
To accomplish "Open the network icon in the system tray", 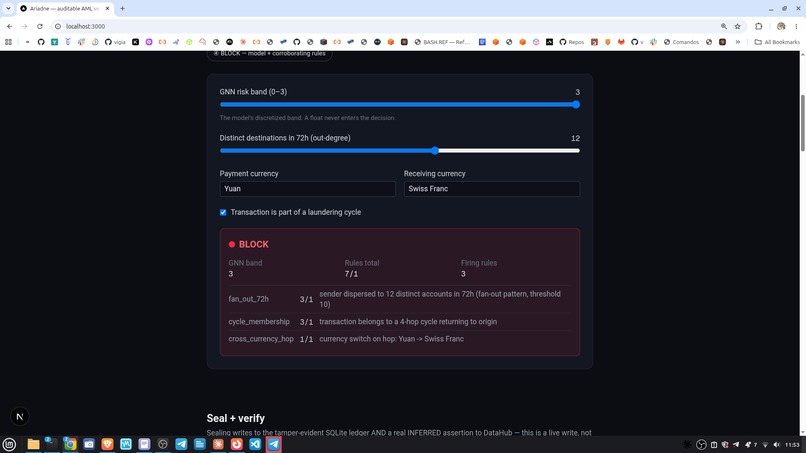I will tap(765, 445).
